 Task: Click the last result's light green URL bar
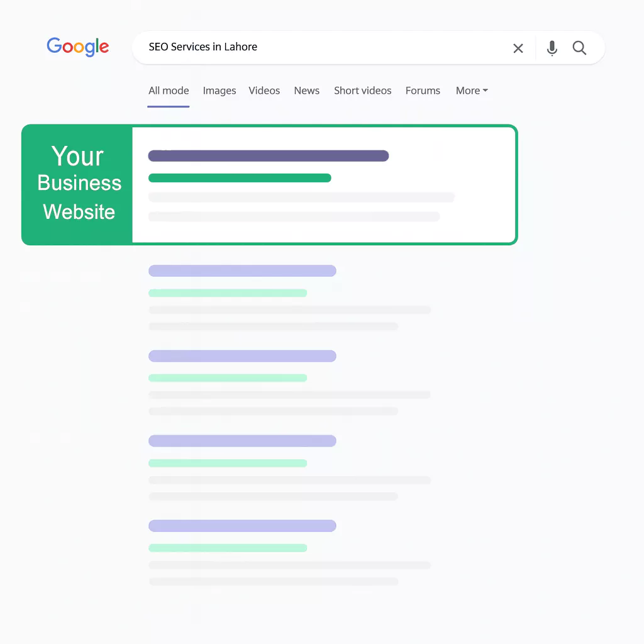pyautogui.click(x=228, y=548)
